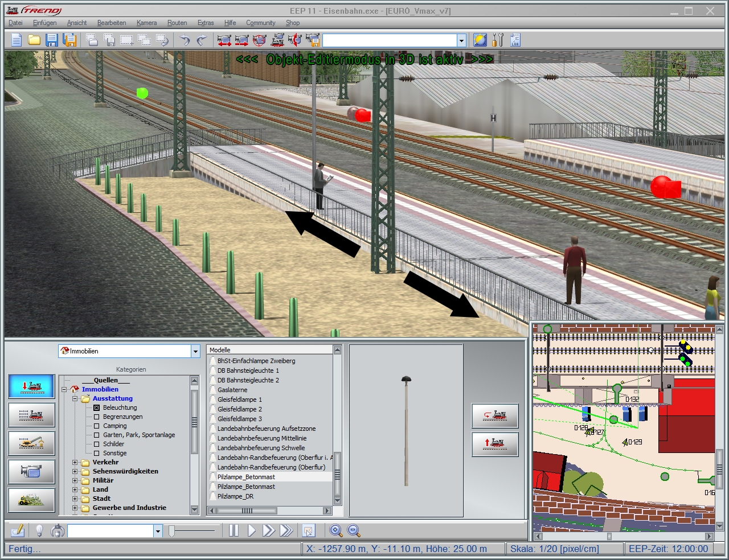Image resolution: width=729 pixels, height=560 pixels.
Task: Click the train button with the red up arrow beside the model preview
Action: coord(495,444)
